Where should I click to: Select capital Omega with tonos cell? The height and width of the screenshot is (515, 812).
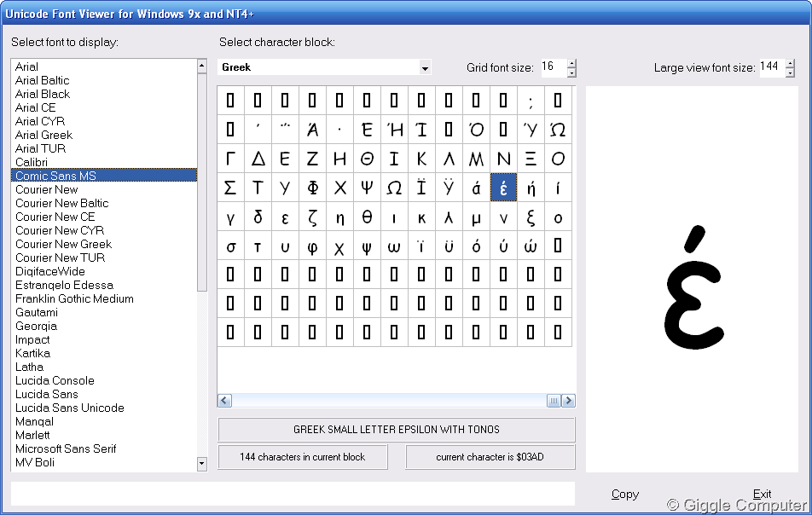tap(558, 130)
